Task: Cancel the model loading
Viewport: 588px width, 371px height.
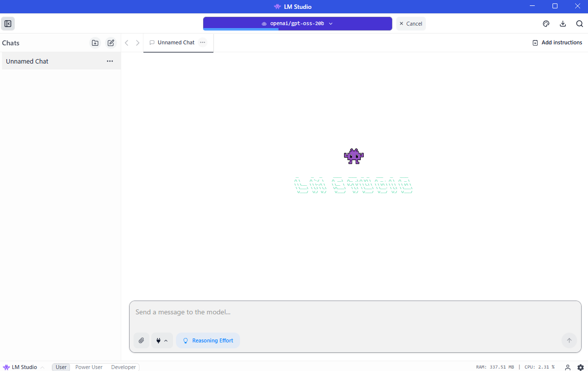Action: click(411, 24)
